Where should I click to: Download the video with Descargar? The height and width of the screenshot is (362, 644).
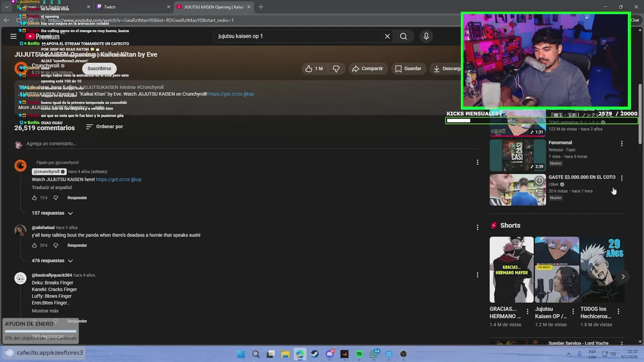447,68
